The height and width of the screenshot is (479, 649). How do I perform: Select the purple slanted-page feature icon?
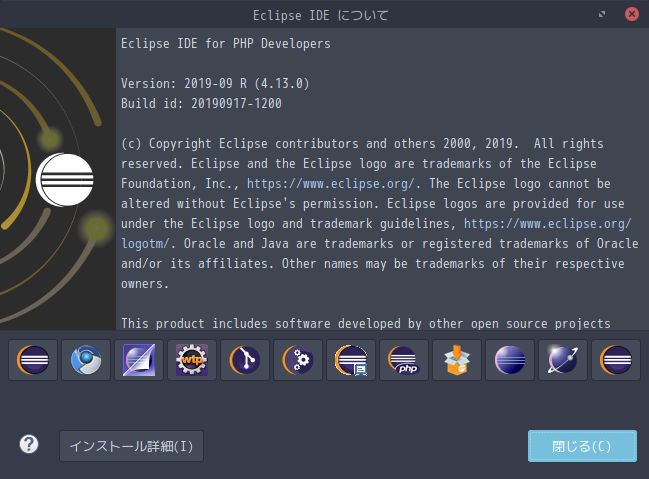click(139, 360)
